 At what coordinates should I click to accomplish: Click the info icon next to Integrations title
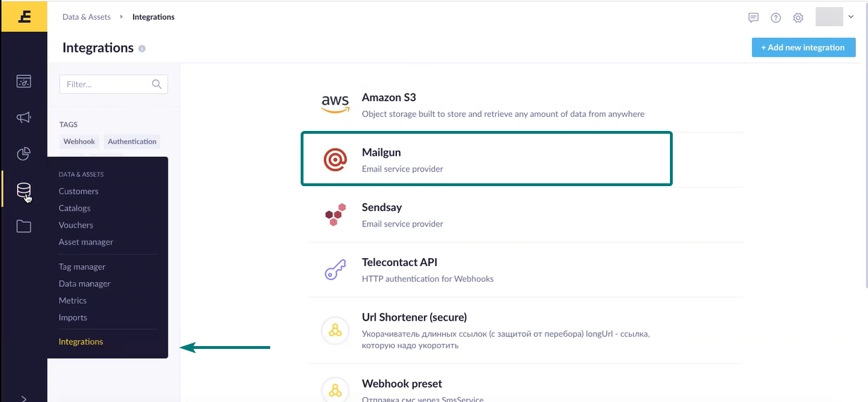142,49
